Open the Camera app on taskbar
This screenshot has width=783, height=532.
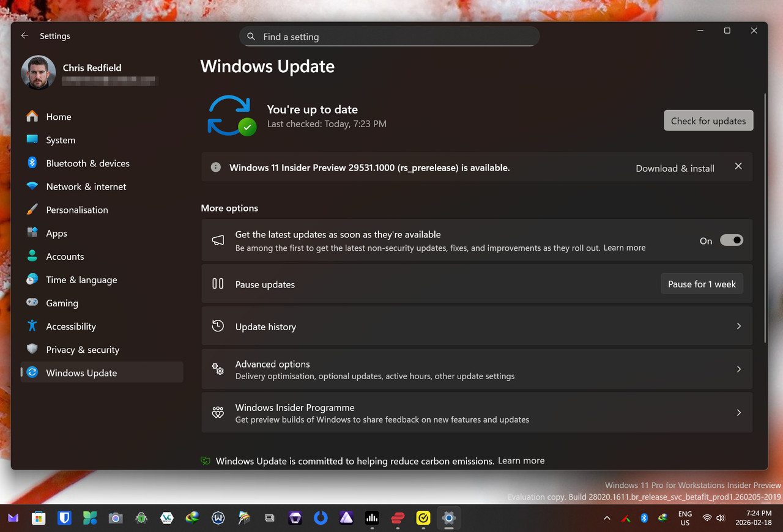[x=116, y=518]
